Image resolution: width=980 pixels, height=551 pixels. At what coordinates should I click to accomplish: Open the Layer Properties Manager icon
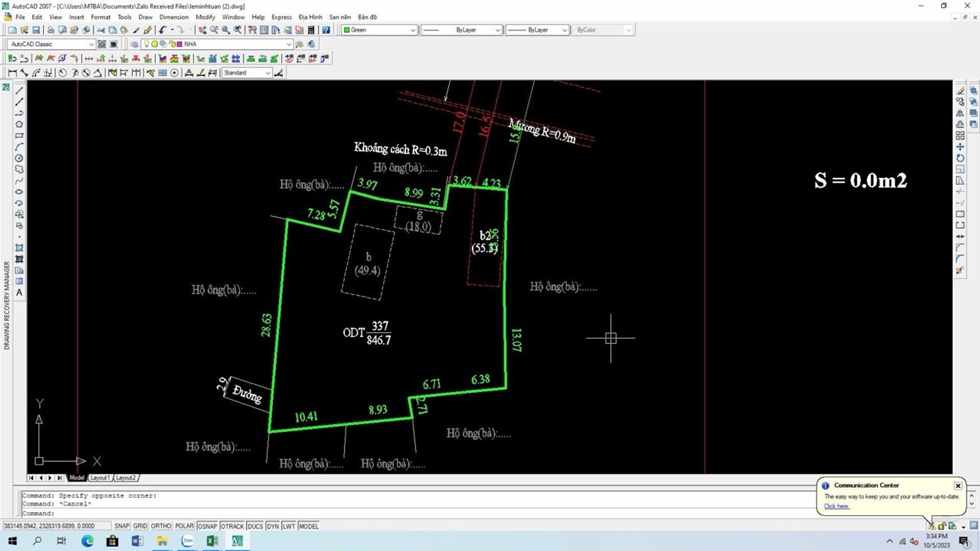134,44
